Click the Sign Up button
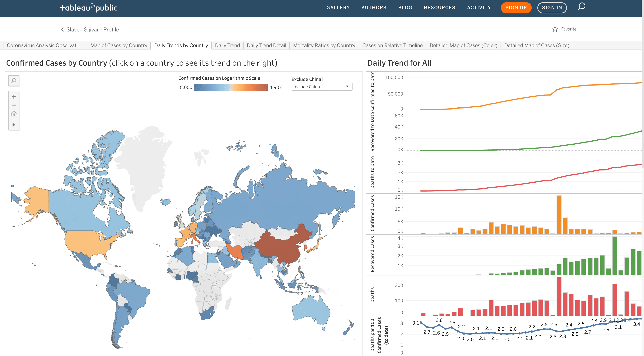This screenshot has height=356, width=644. 516,7
